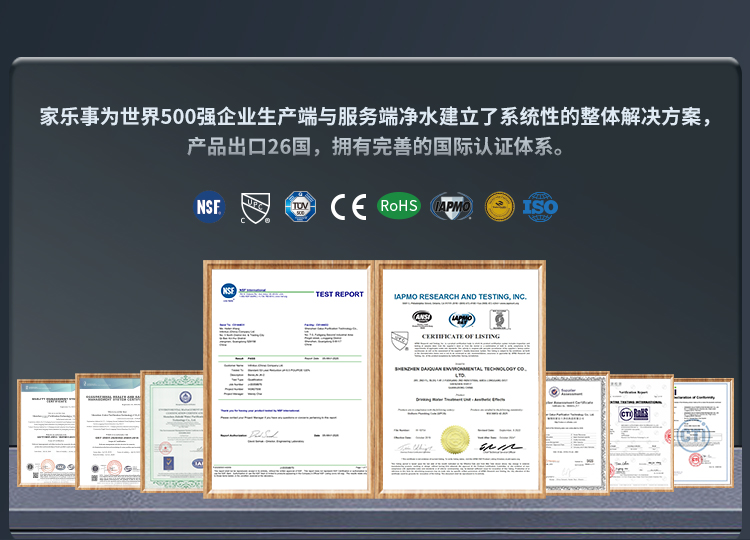Image resolution: width=750 pixels, height=540 pixels.
Task: Open the IAPMO Certificate of Listing
Action: point(461,379)
